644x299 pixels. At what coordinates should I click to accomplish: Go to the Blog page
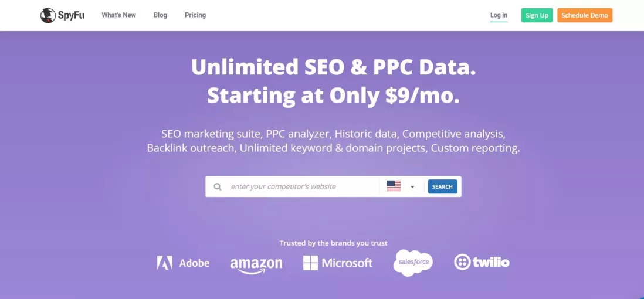coord(160,15)
